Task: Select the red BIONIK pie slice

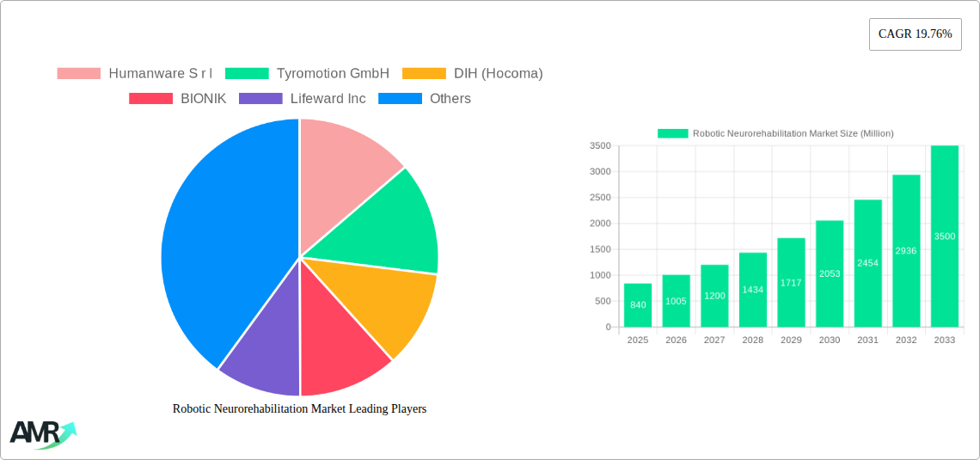Action: pos(340,353)
